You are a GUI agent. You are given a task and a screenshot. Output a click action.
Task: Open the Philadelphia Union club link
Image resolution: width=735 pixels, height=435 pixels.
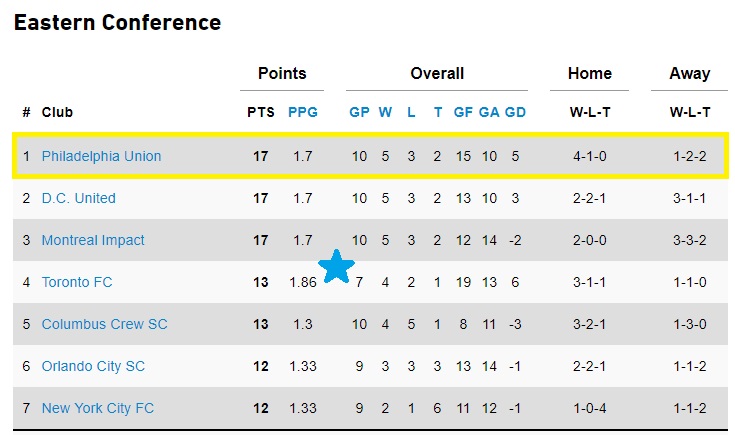(x=101, y=156)
